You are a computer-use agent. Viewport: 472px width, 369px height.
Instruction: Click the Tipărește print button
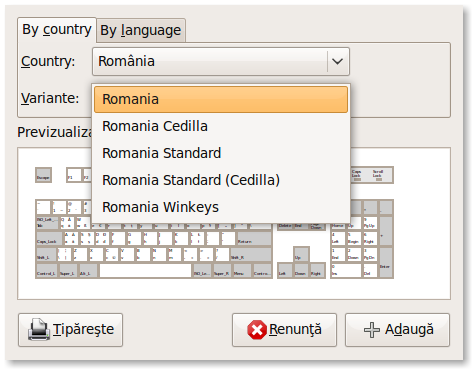point(70,330)
